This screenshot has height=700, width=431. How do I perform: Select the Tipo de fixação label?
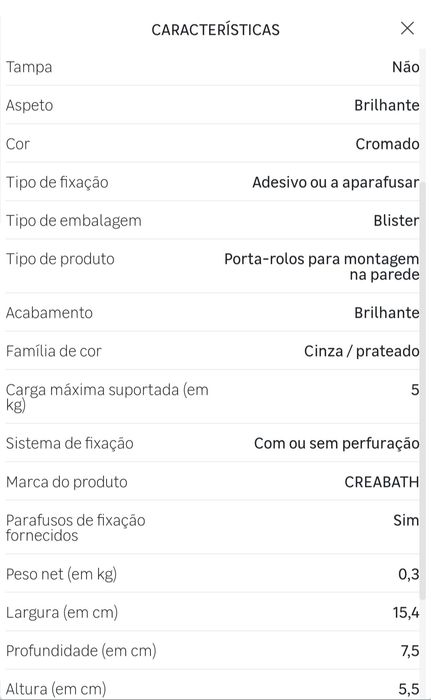click(57, 182)
